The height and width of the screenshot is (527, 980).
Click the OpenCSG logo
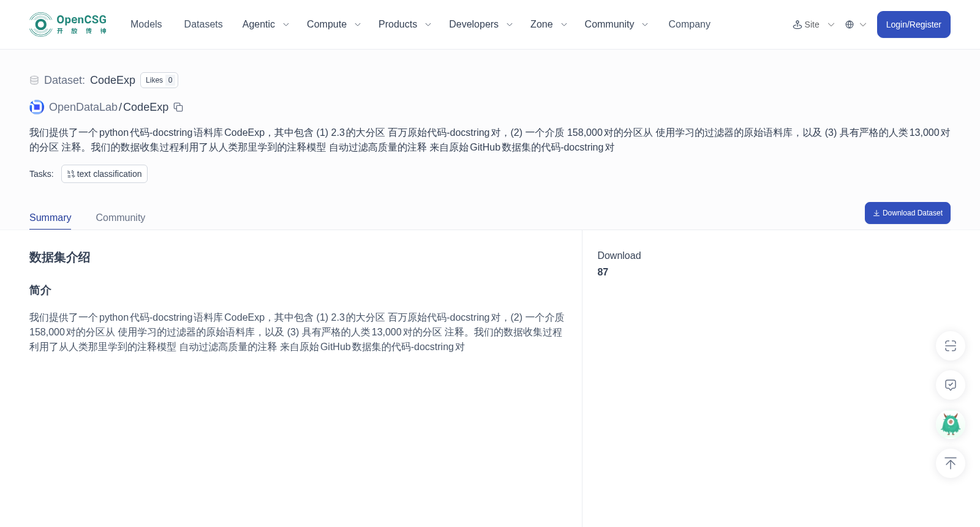68,24
